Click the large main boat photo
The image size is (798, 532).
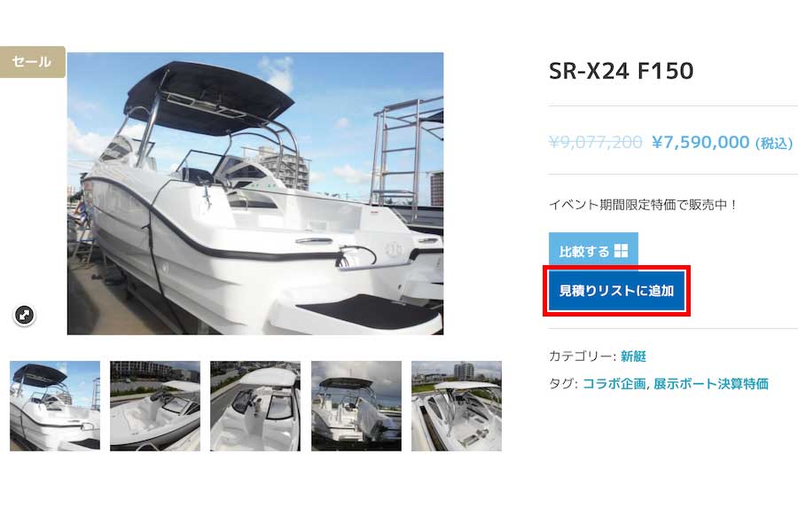(x=255, y=193)
